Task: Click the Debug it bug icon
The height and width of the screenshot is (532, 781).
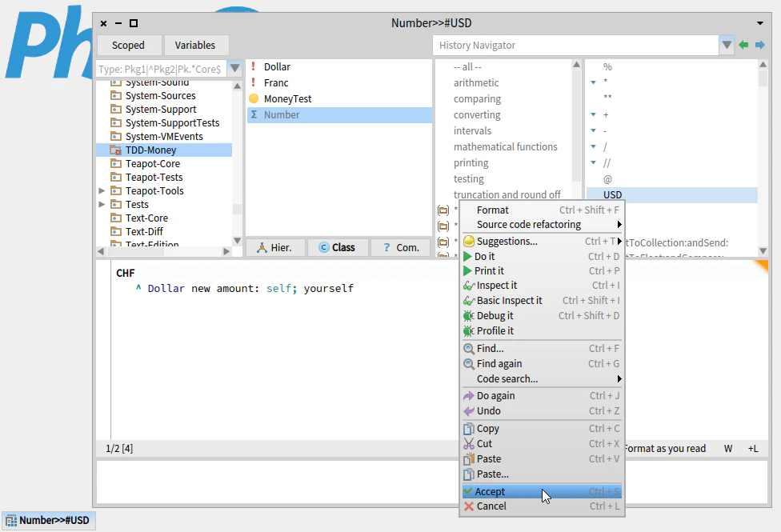Action: [x=469, y=316]
